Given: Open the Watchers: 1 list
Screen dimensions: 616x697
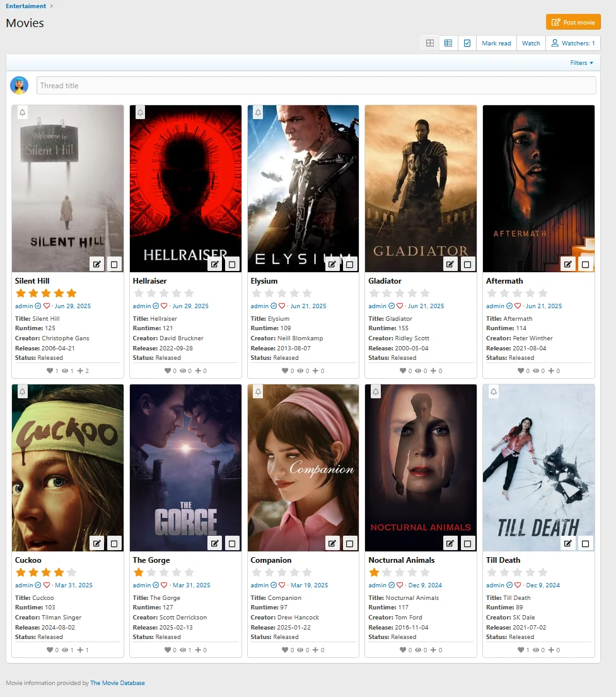Looking at the screenshot, I should 573,43.
